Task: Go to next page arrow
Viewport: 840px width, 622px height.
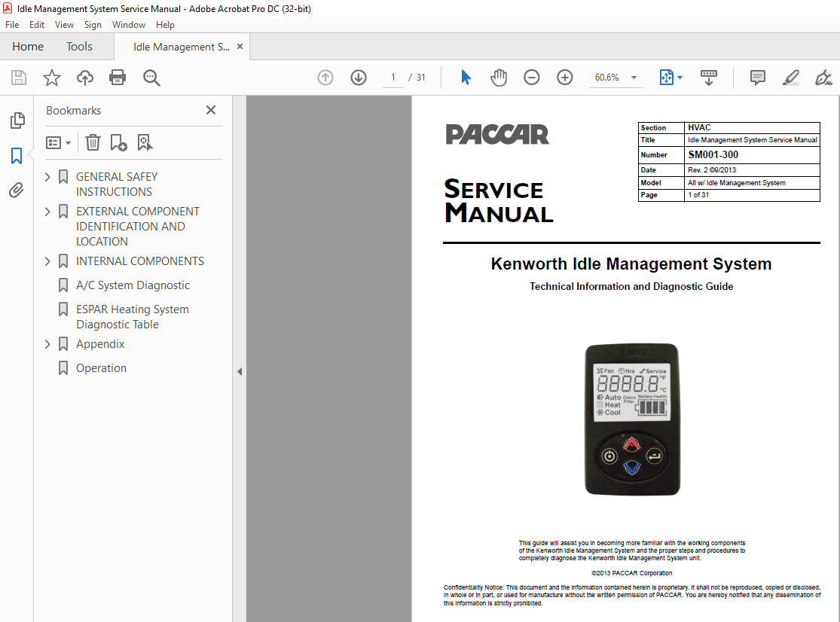Action: point(359,78)
